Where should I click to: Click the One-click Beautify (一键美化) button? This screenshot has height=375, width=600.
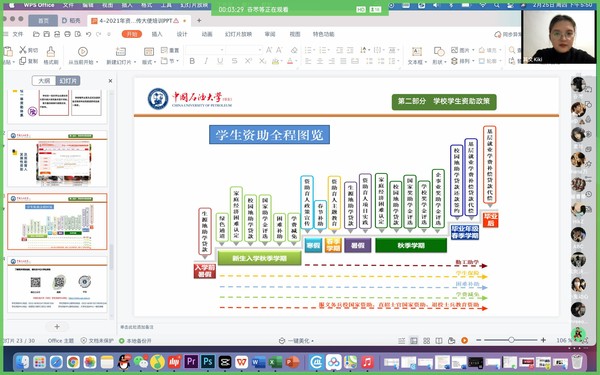click(296, 341)
